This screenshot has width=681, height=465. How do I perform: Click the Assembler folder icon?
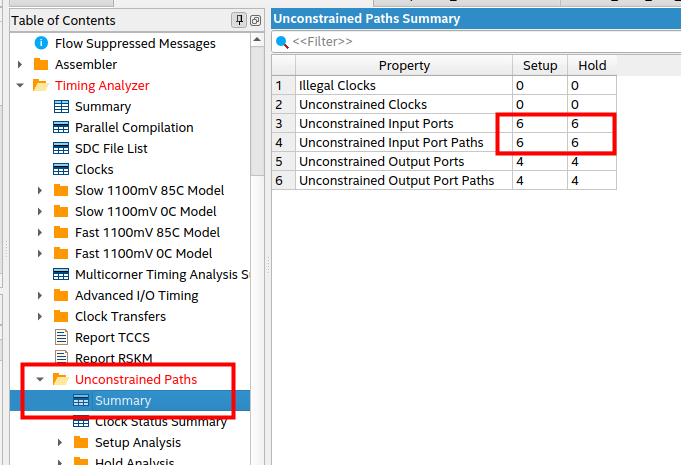(x=41, y=64)
